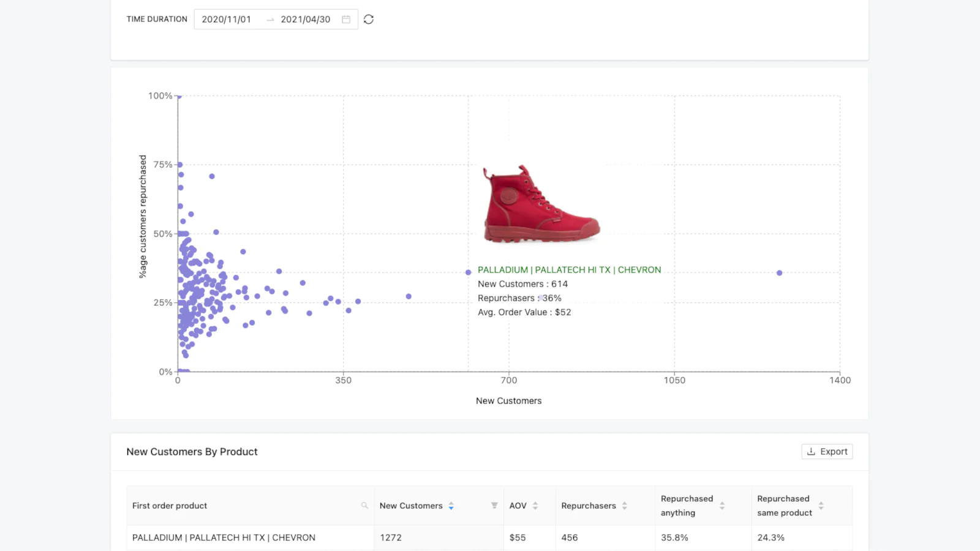Click the far-right scatter point near 1272 customers
The image size is (980, 551).
779,273
